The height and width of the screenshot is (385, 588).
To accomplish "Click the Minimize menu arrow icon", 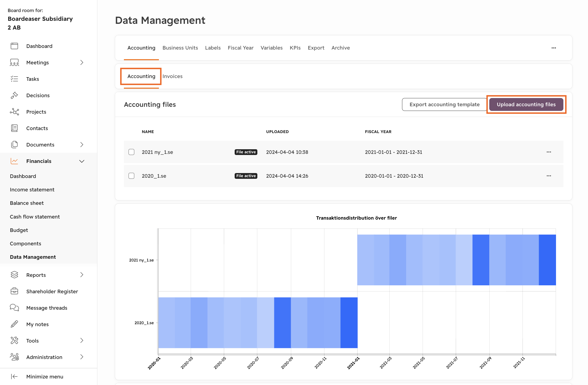I will tap(14, 377).
